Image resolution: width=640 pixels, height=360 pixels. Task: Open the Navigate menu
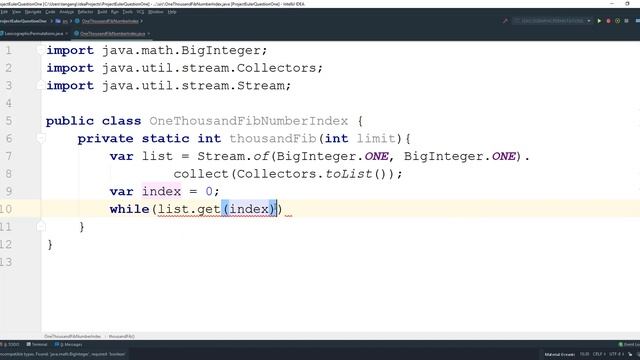[x=33, y=12]
